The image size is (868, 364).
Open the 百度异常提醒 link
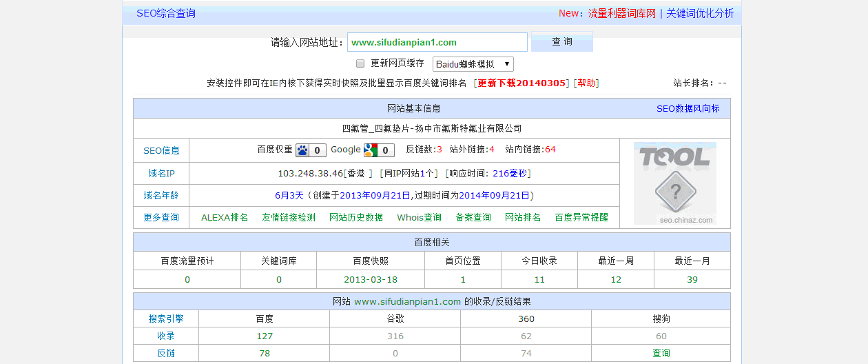click(x=581, y=217)
